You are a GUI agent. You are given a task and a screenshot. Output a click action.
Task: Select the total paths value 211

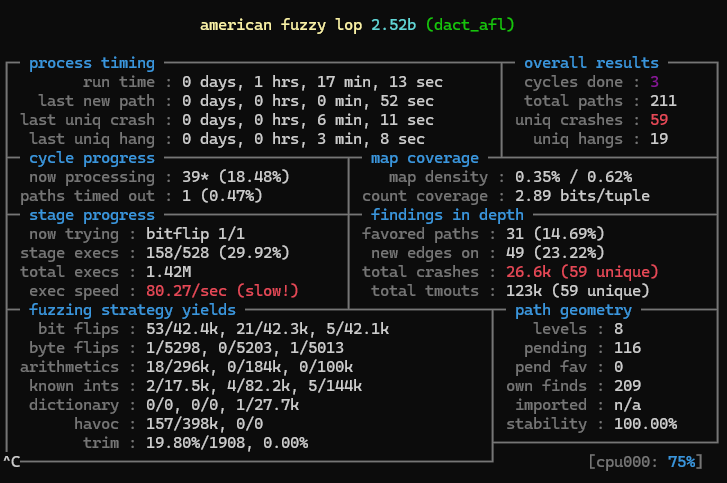tap(663, 101)
